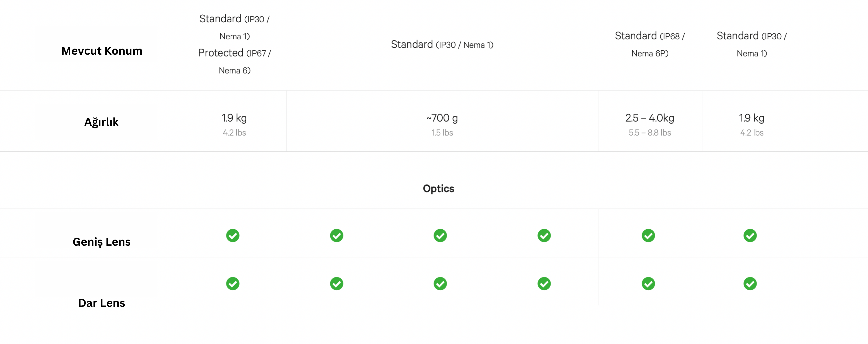Click fifth green checkmark in Geniş Lens row
The image size is (868, 344).
[x=648, y=236]
